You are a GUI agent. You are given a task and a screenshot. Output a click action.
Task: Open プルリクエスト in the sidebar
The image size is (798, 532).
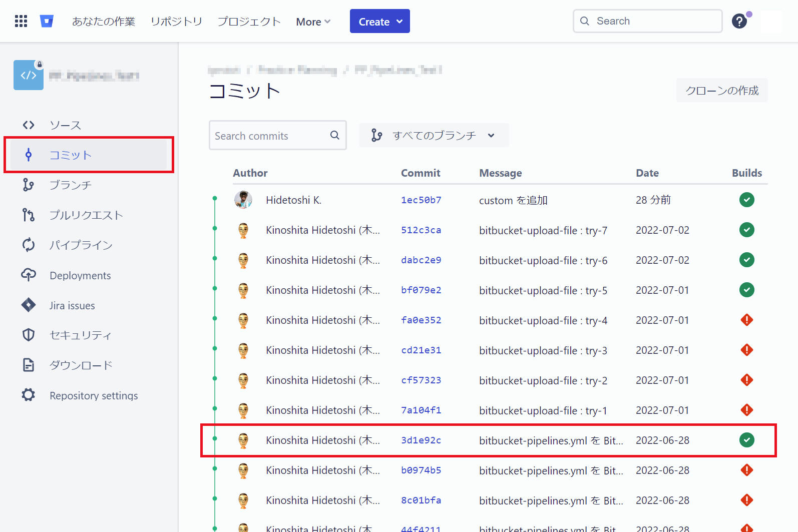(86, 215)
